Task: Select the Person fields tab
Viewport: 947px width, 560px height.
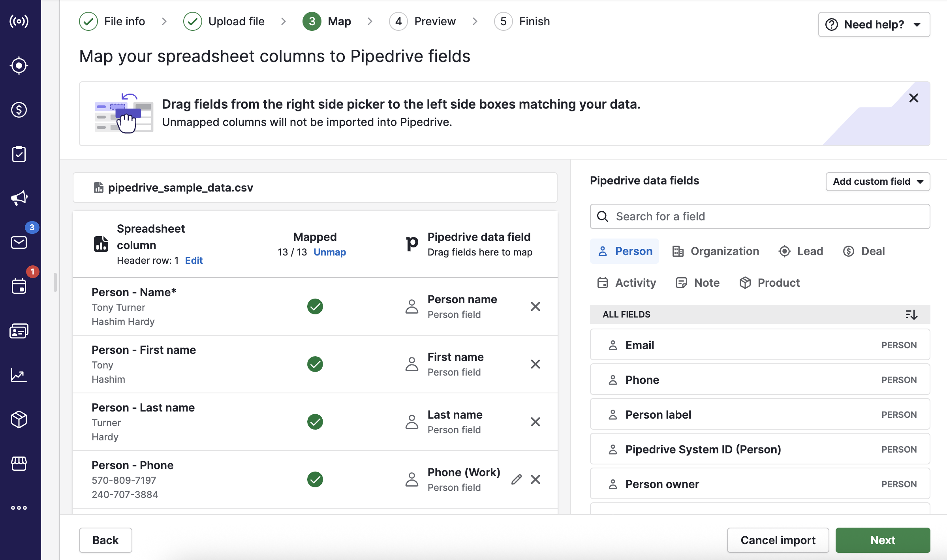Action: pyautogui.click(x=625, y=251)
